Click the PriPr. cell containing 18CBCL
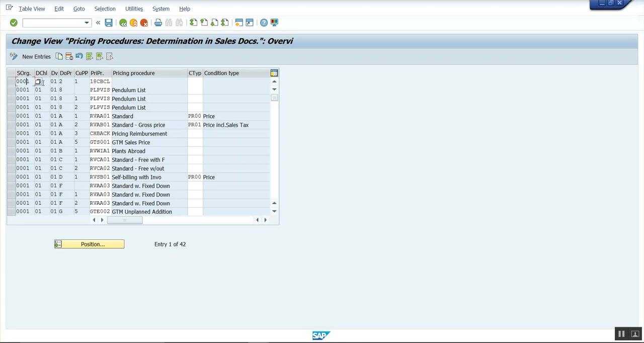Image resolution: width=644 pixels, height=343 pixels. point(100,81)
